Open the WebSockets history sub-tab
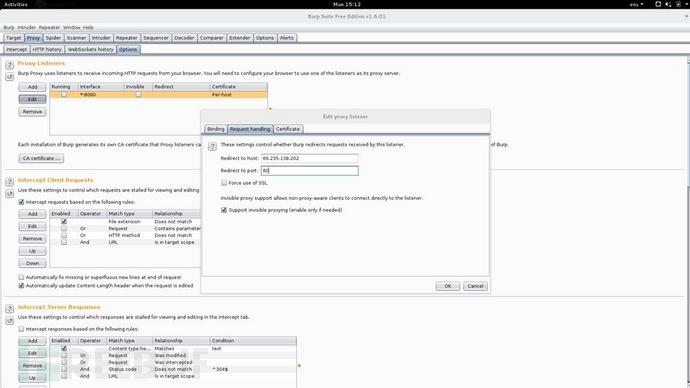Viewport: 690px width, 388px height. 91,50
